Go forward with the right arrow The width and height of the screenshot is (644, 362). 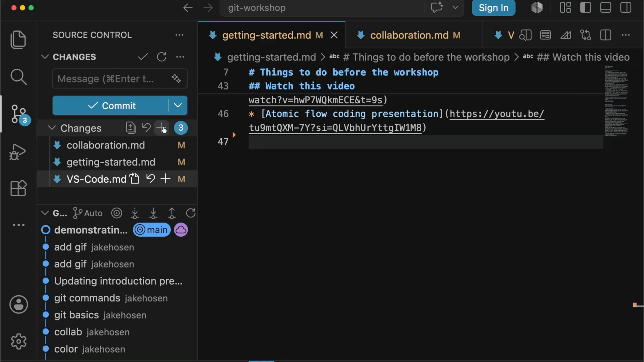coord(208,8)
